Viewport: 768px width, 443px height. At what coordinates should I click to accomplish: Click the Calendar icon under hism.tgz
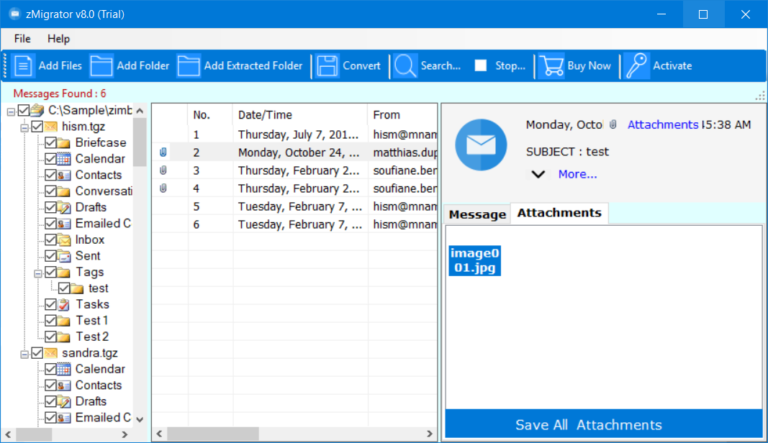64,159
